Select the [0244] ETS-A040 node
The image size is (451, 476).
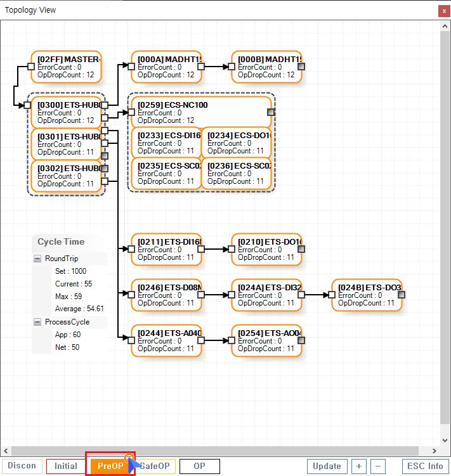pyautogui.click(x=166, y=341)
